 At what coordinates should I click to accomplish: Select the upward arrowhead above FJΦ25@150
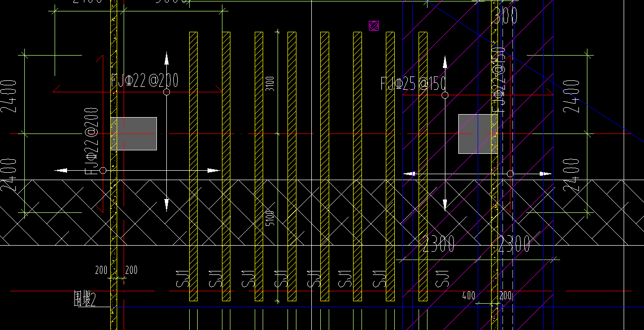(x=445, y=63)
